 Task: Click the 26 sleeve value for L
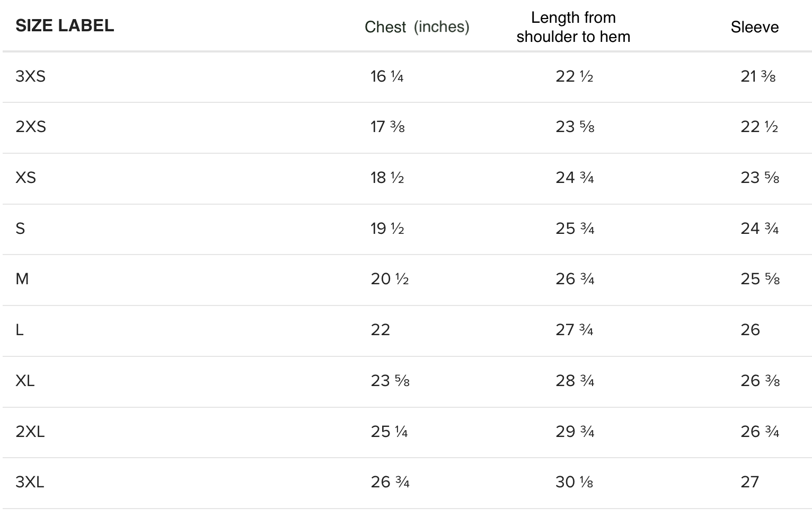click(x=751, y=330)
